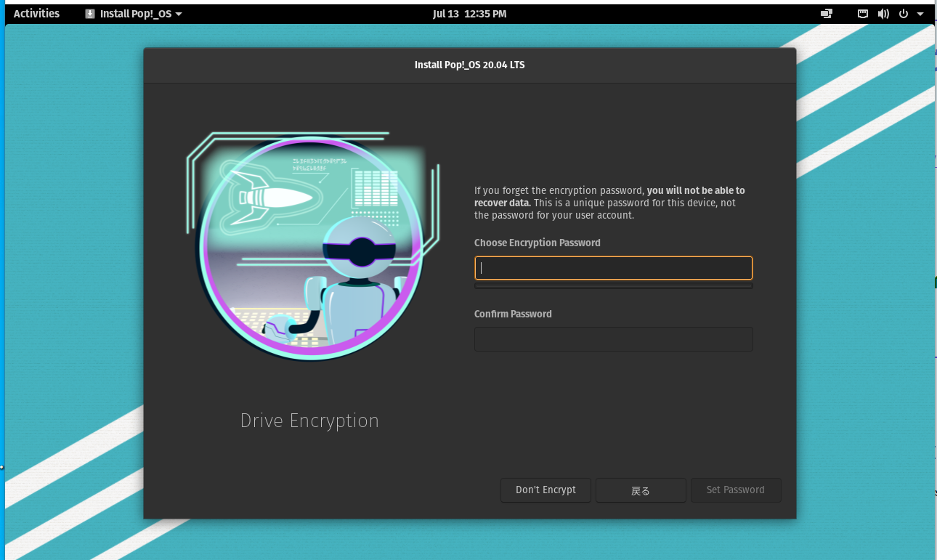Click the power icon in the top bar

click(x=904, y=14)
